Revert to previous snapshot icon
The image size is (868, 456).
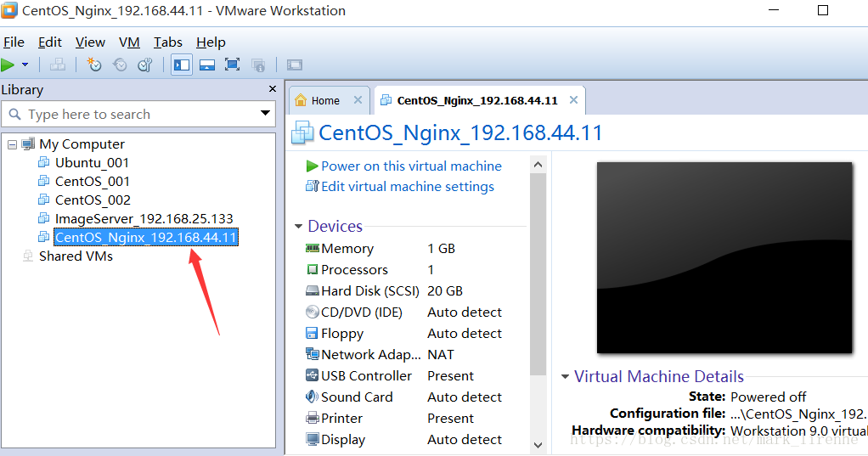pyautogui.click(x=120, y=65)
